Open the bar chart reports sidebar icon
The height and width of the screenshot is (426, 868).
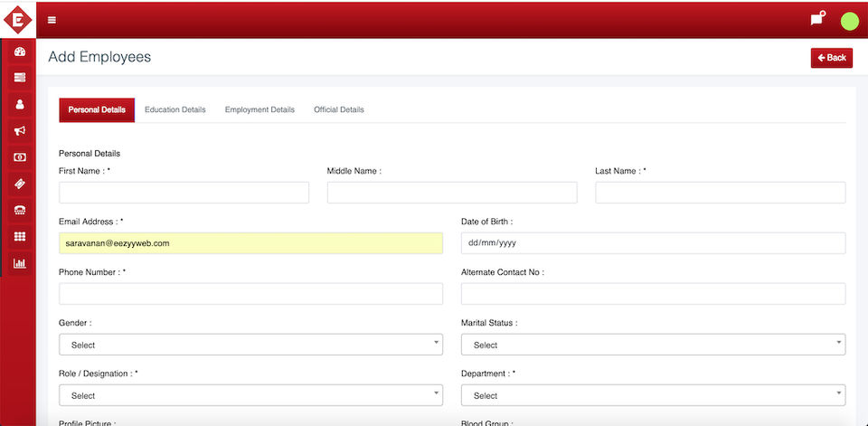(20, 263)
